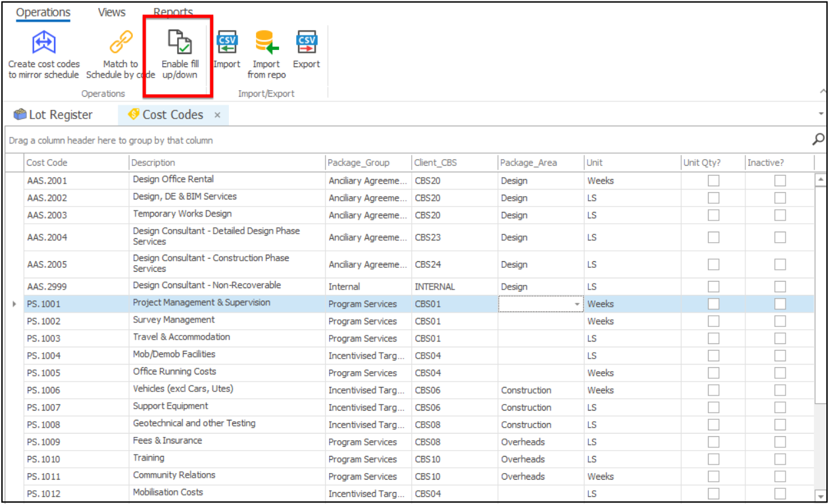Close the Cost Codes tab
829x504 pixels.
click(x=217, y=115)
